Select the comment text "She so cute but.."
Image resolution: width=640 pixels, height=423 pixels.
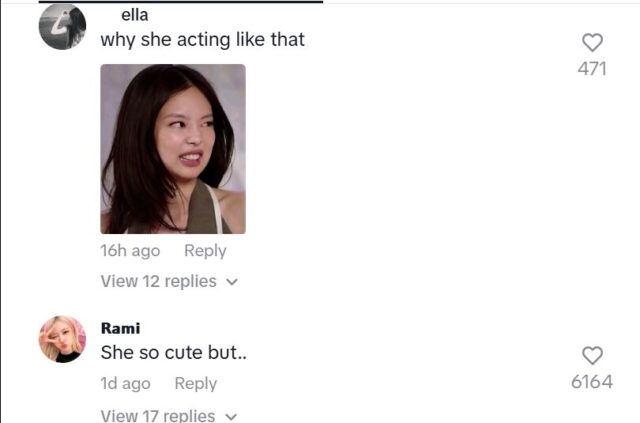(x=166, y=352)
